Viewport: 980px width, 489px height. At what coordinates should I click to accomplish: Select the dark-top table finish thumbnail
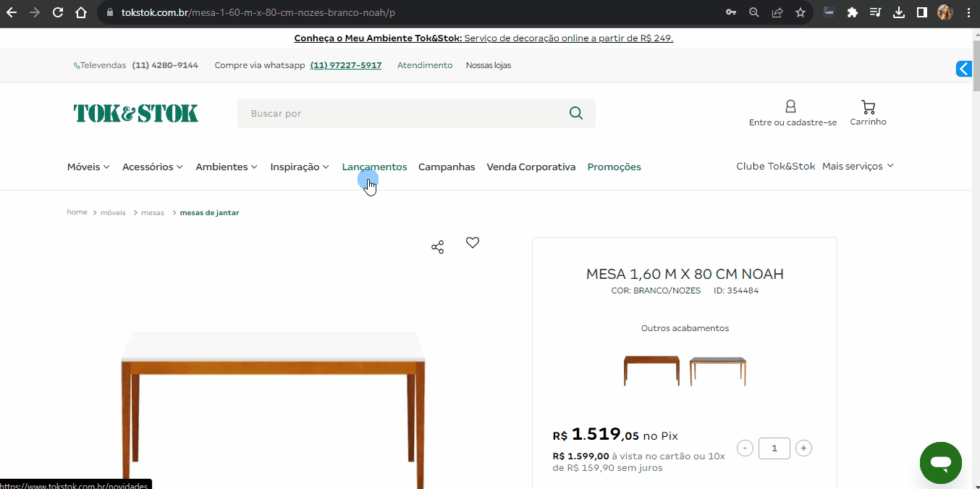pos(717,371)
